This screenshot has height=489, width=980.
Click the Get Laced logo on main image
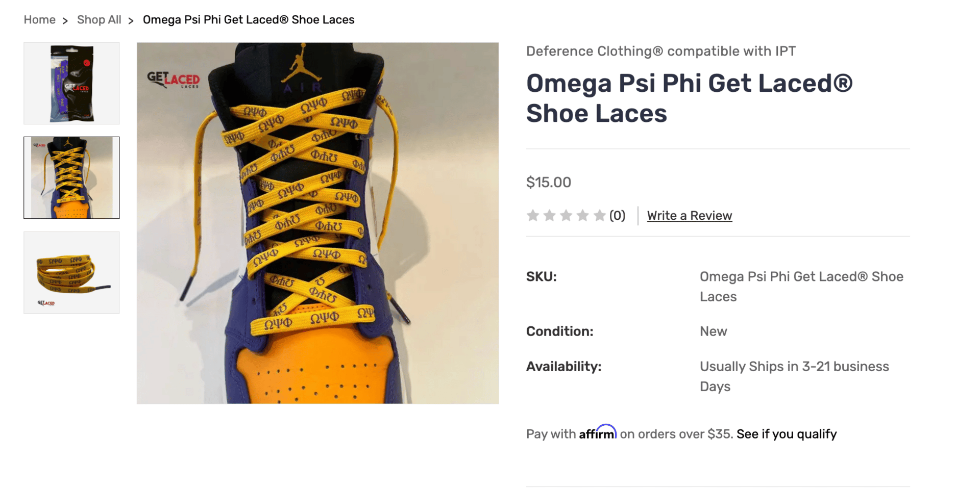(174, 80)
